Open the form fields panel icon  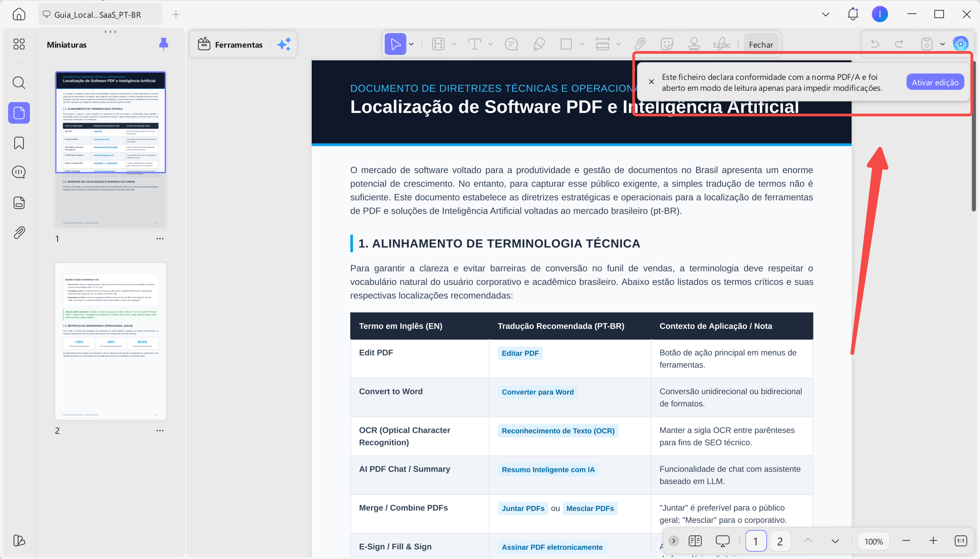tap(19, 202)
